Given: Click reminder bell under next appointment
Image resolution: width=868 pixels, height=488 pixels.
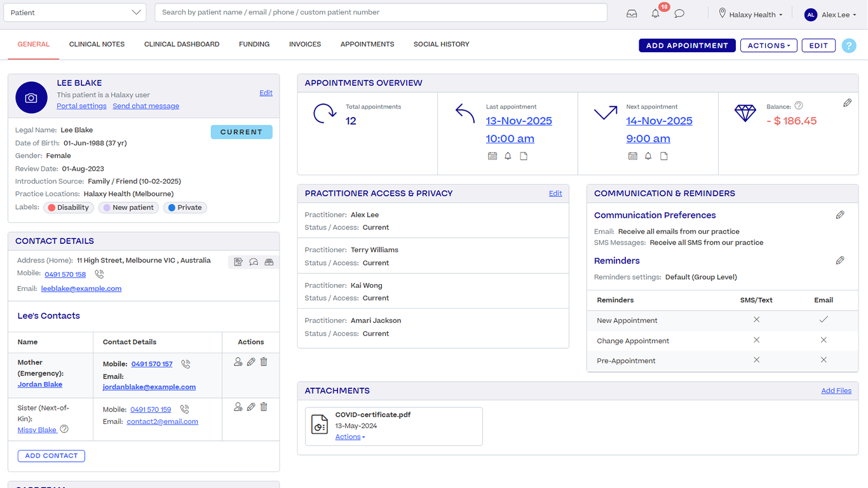Looking at the screenshot, I should click(648, 156).
